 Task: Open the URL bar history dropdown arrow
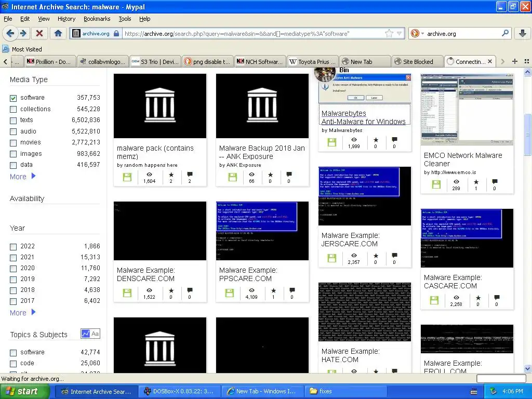click(400, 33)
